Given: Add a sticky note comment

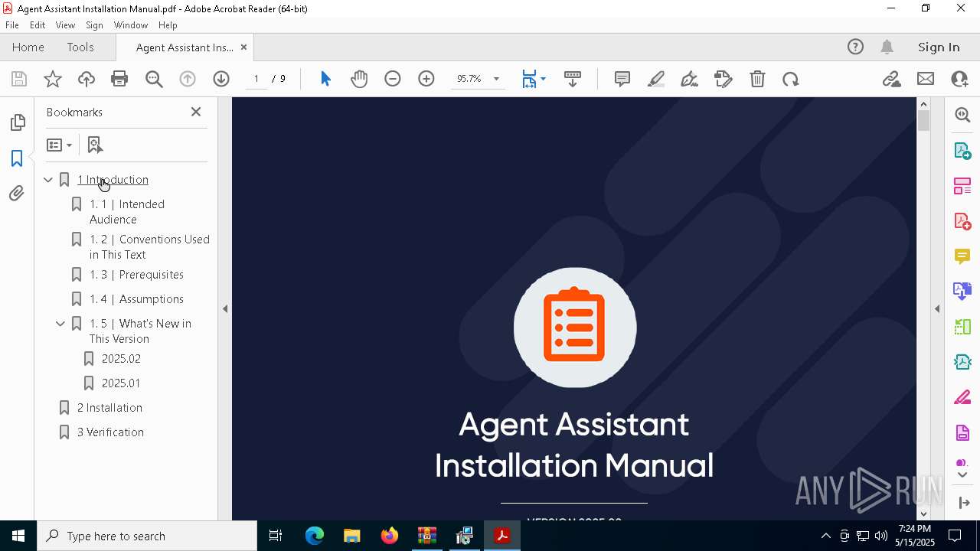Looking at the screenshot, I should point(622,79).
